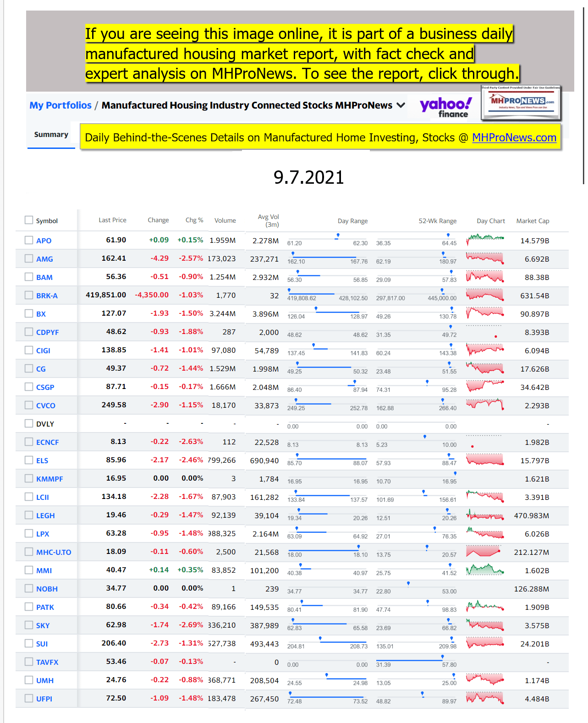This screenshot has width=588, height=723.
Task: Sort by Market Cap column header
Action: [533, 221]
